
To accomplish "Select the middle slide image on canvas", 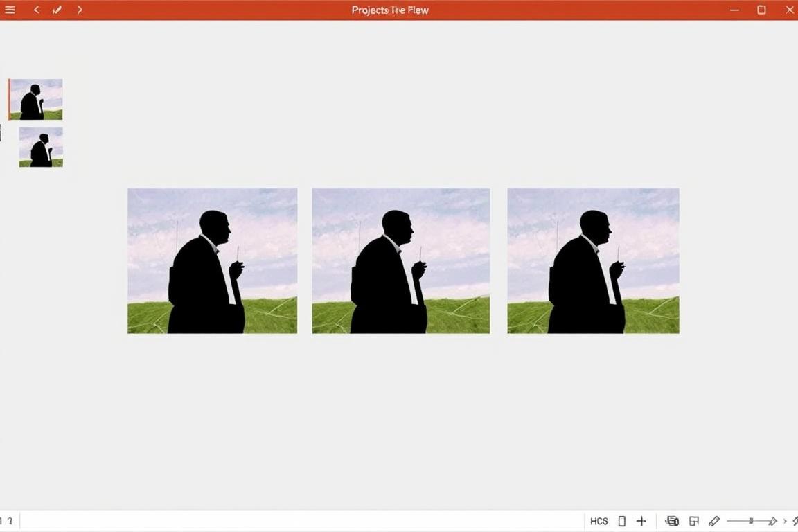I will [400, 260].
